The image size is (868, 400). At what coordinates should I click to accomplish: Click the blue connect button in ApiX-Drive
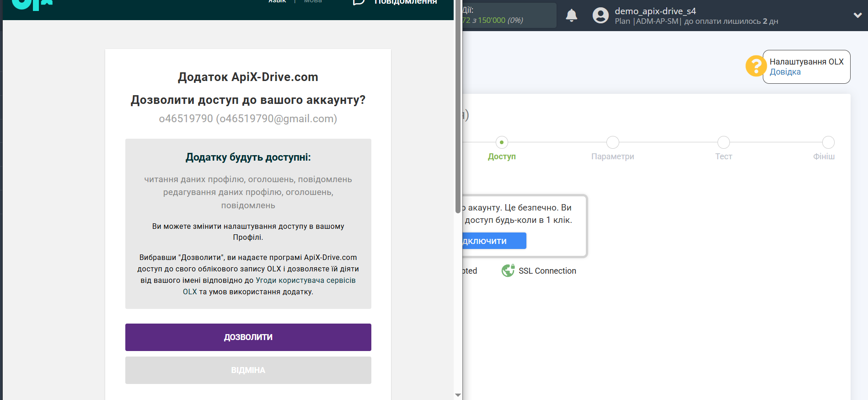point(494,241)
